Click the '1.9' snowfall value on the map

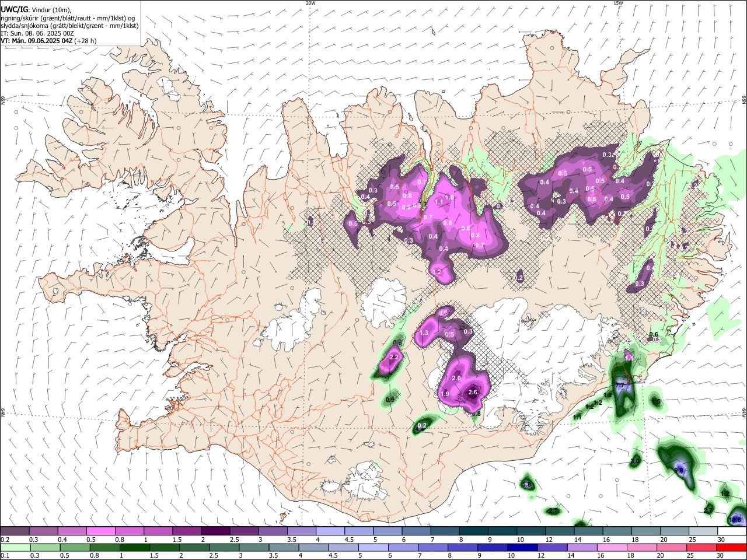pyautogui.click(x=445, y=394)
